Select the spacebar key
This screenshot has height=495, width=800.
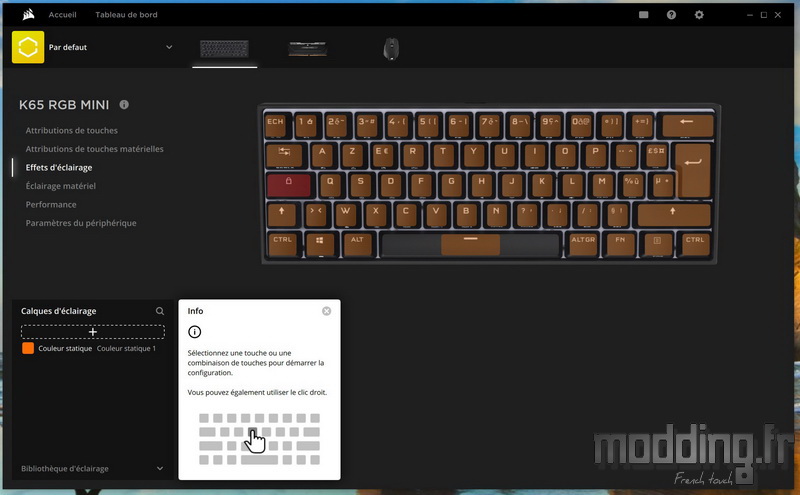(470, 244)
